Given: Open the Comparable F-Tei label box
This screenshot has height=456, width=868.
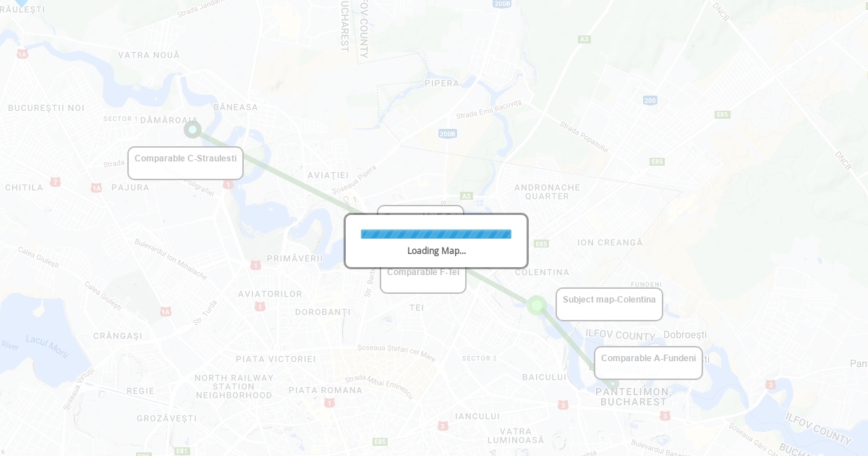Looking at the screenshot, I should pyautogui.click(x=423, y=279).
